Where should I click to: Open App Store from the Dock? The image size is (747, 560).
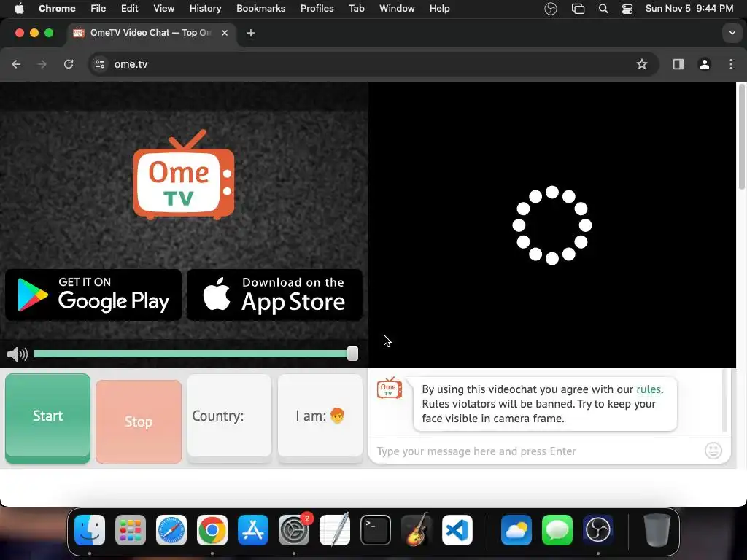[253, 530]
